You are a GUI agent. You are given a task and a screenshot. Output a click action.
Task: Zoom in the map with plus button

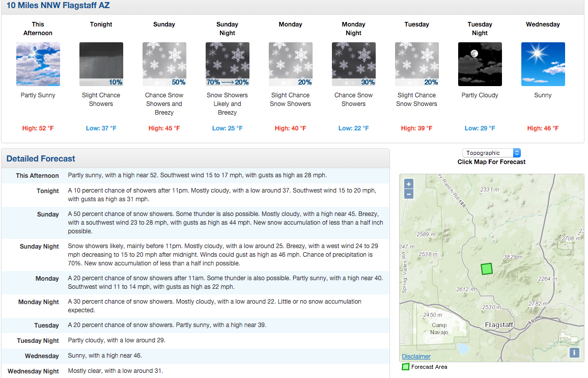click(x=409, y=184)
